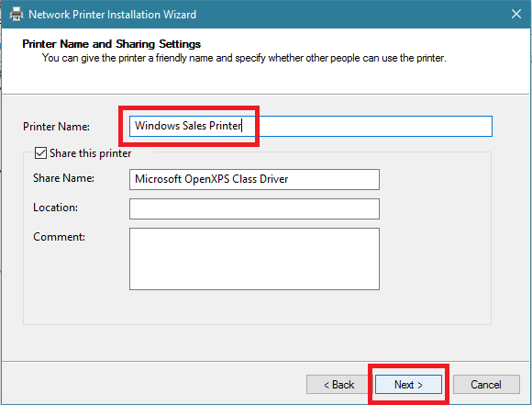
Task: Click the friendly name description sentence
Action: click(x=244, y=58)
